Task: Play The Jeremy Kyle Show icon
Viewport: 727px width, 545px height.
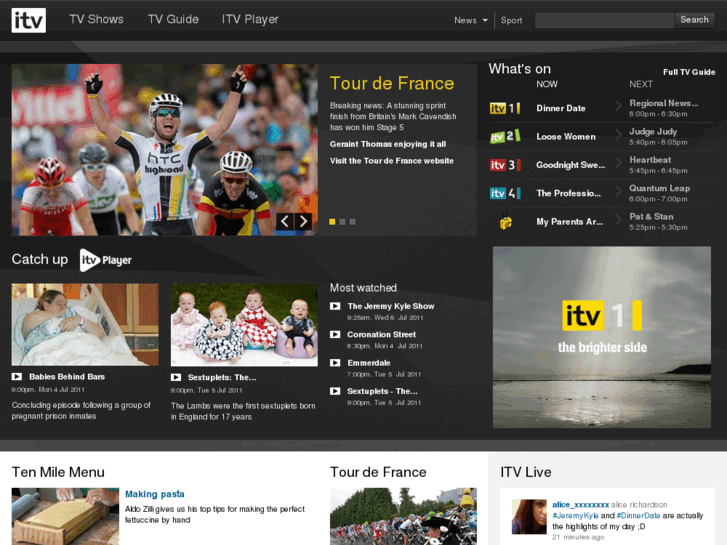Action: [x=335, y=306]
